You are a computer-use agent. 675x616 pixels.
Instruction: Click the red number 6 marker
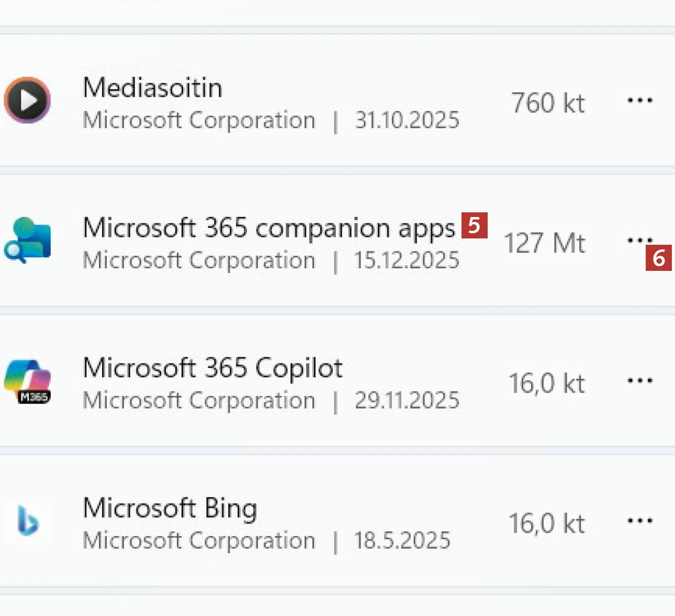point(658,258)
